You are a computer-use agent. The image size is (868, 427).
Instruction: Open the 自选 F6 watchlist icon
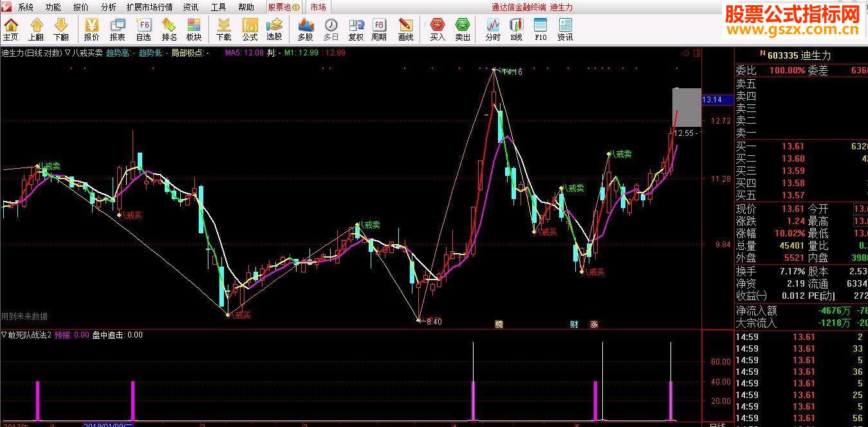click(143, 29)
